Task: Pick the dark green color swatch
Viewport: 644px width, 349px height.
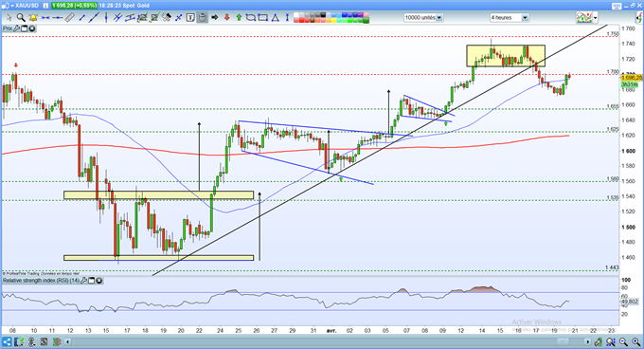Action: (x=366, y=20)
